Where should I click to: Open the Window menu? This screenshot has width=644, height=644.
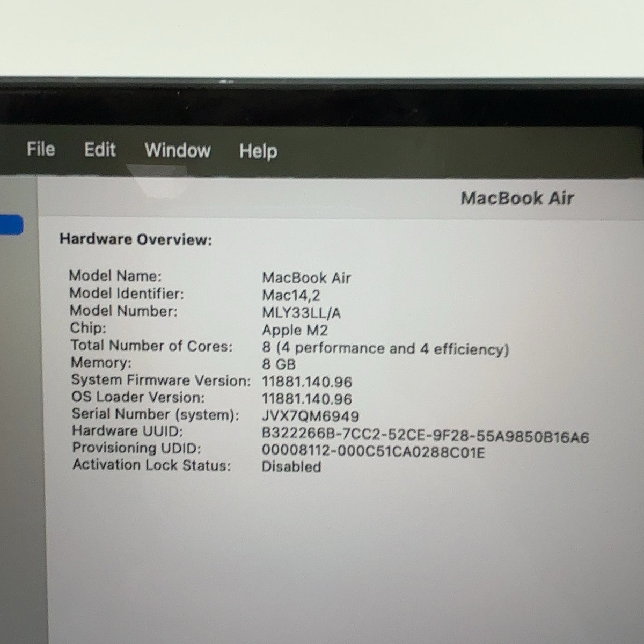click(x=178, y=150)
